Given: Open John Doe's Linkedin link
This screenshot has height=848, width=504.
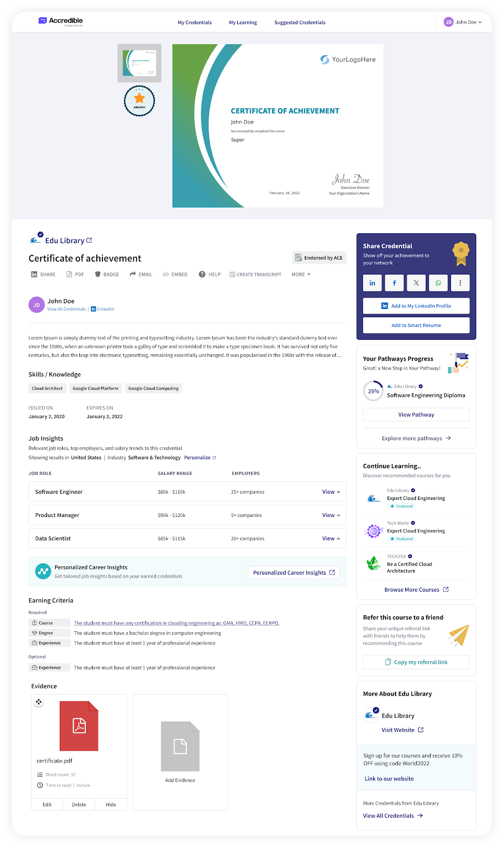Looking at the screenshot, I should (102, 309).
